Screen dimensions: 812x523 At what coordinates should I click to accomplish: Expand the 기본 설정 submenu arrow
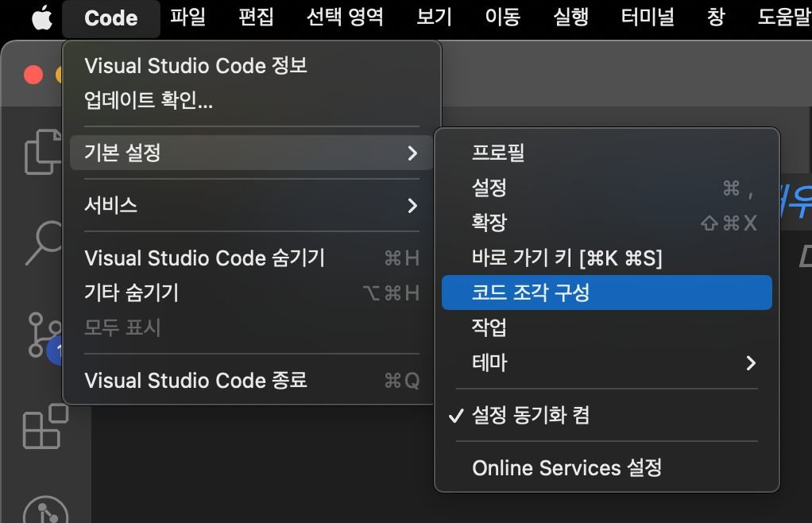click(412, 153)
